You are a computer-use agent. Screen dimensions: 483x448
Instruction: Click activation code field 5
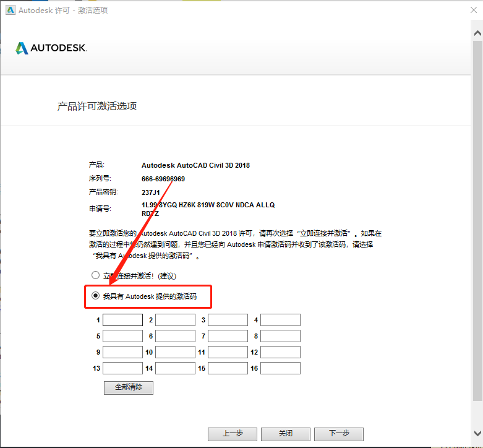tap(122, 336)
